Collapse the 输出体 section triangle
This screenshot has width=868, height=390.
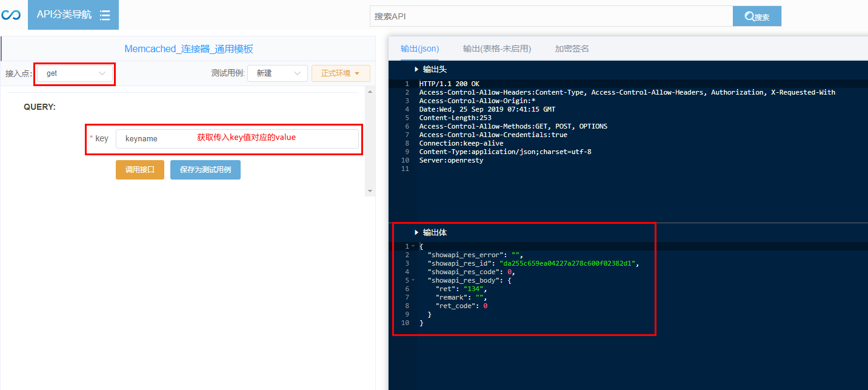point(416,233)
